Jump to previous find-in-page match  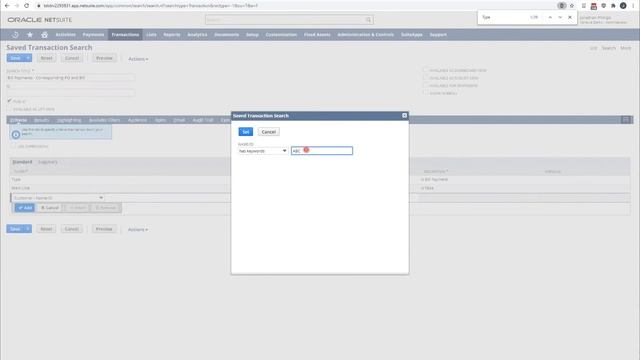click(550, 17)
